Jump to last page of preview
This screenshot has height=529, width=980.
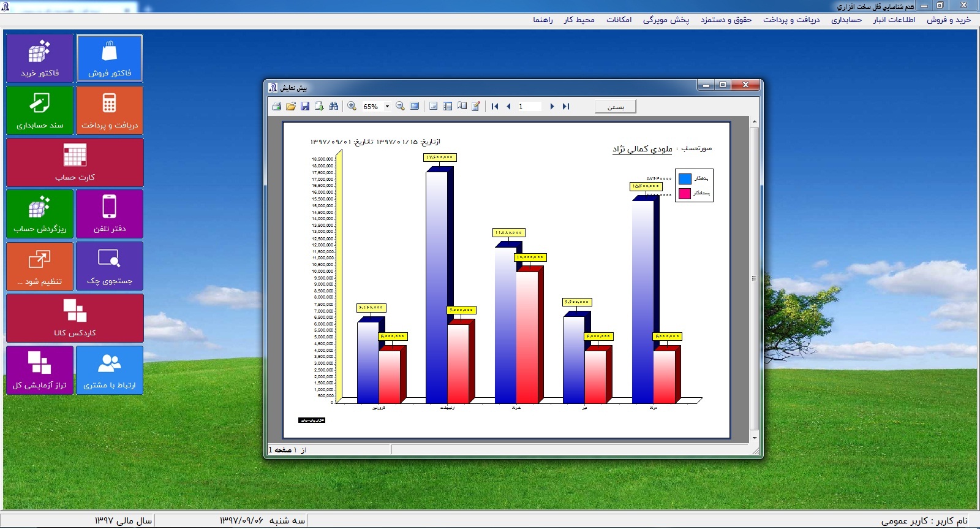[x=566, y=106]
